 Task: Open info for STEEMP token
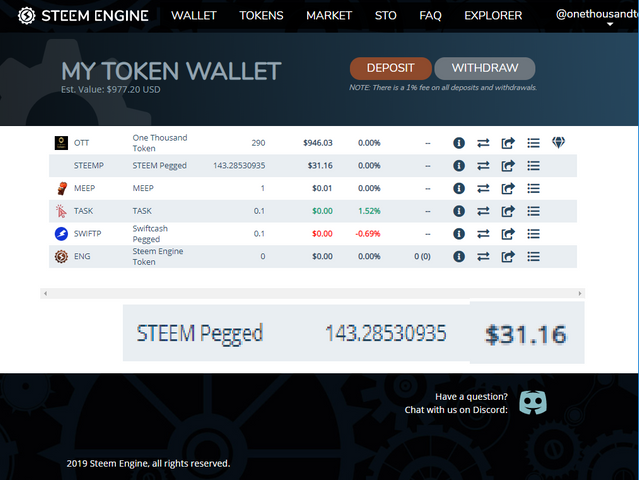tap(459, 166)
